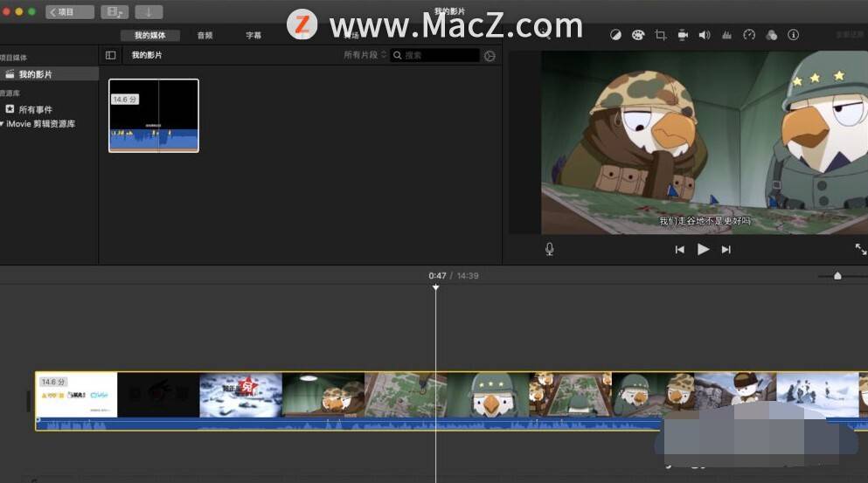Toggle fullscreen playback of viewer
The image size is (868, 483).
tap(860, 250)
